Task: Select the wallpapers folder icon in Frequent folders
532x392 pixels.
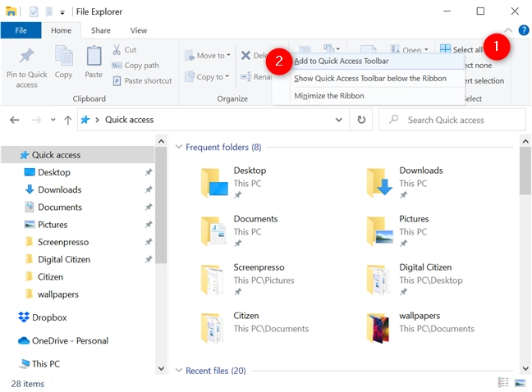Action: (x=378, y=328)
